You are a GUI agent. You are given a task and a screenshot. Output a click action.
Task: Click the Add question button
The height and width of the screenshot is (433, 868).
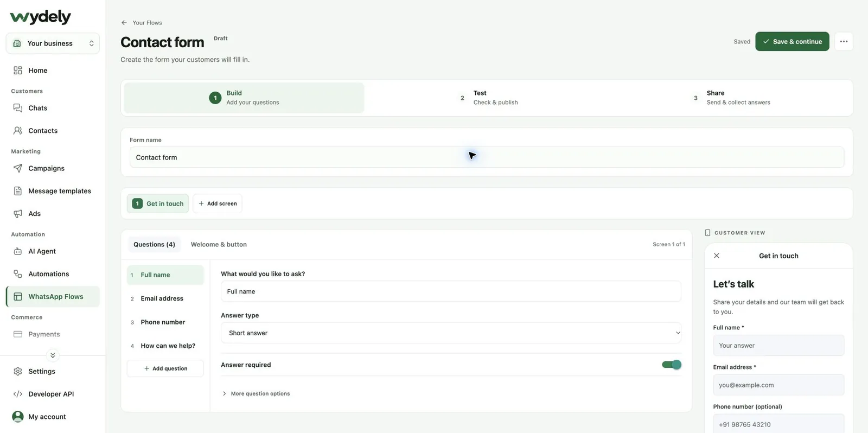pyautogui.click(x=165, y=368)
